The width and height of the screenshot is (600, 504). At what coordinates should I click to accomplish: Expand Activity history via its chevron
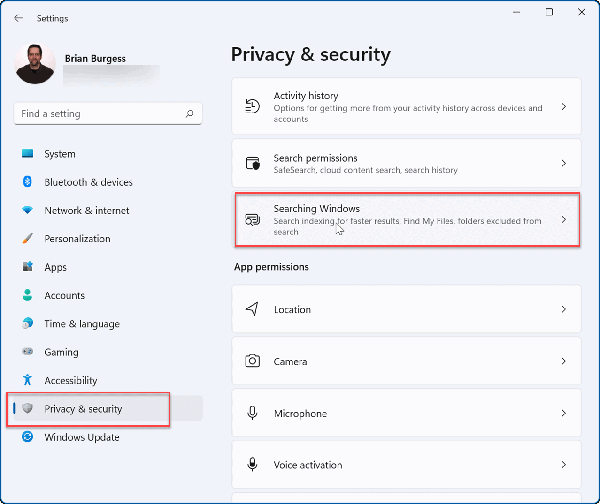[x=564, y=107]
